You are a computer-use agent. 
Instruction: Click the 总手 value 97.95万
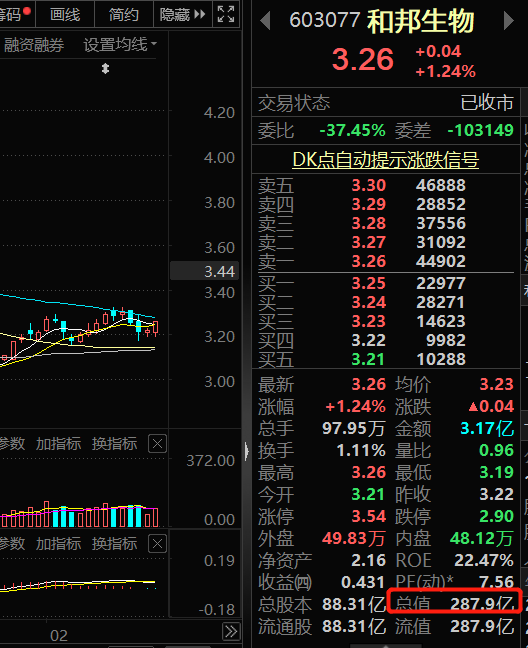tap(354, 429)
